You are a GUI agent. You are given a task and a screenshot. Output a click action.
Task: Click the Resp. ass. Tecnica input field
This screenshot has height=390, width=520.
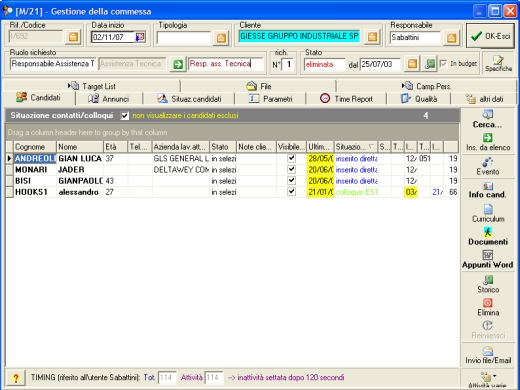(225, 64)
